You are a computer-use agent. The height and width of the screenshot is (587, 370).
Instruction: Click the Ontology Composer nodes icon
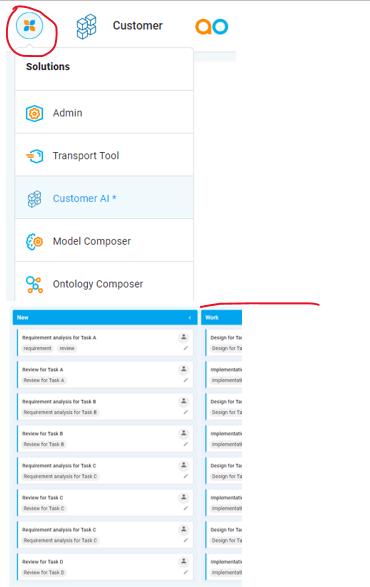[34, 284]
